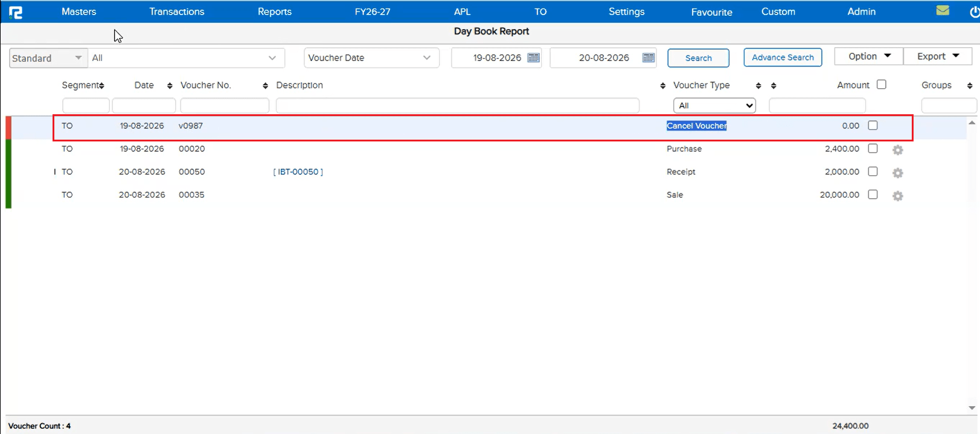Click the Voucher Count : 4 status text
Screen dimensions: 980x434
click(x=39, y=426)
